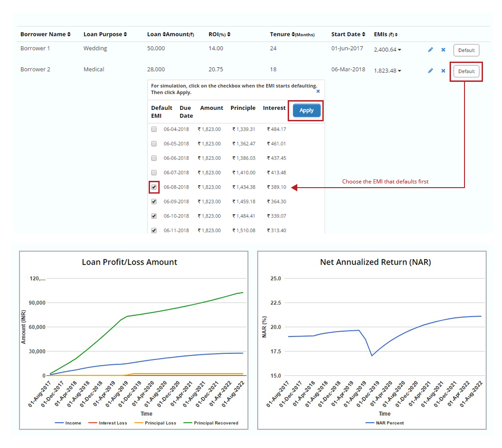Expand the 1,823.48 EMIs dropdown for Borrower 2

[x=400, y=71]
